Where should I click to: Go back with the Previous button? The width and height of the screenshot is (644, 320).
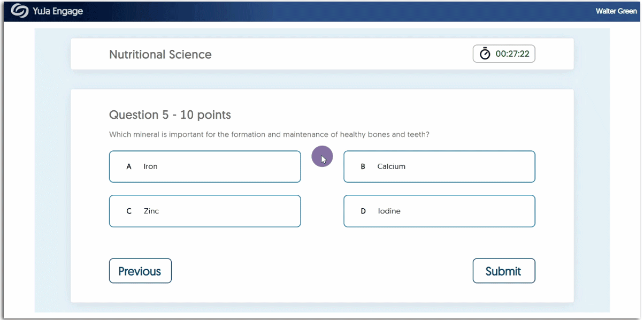point(140,271)
